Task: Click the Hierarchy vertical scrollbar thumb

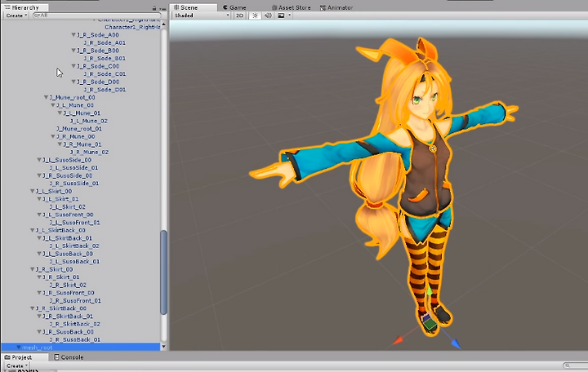Action: (x=163, y=272)
